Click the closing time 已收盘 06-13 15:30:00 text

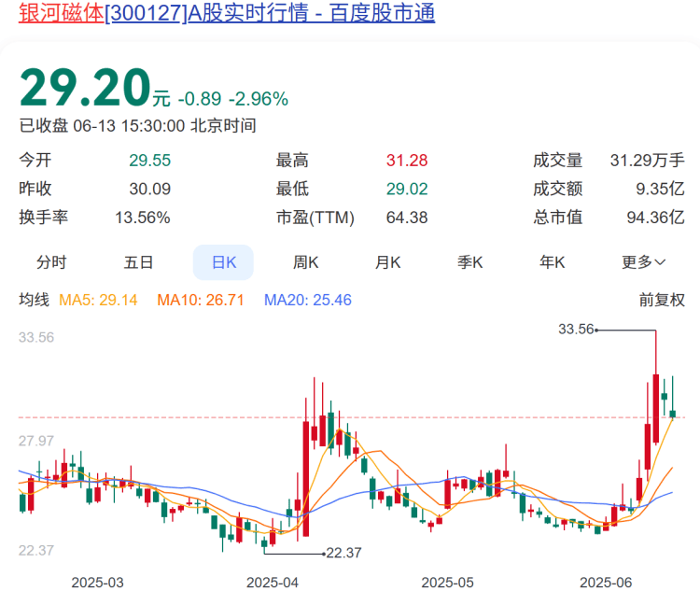(x=137, y=125)
